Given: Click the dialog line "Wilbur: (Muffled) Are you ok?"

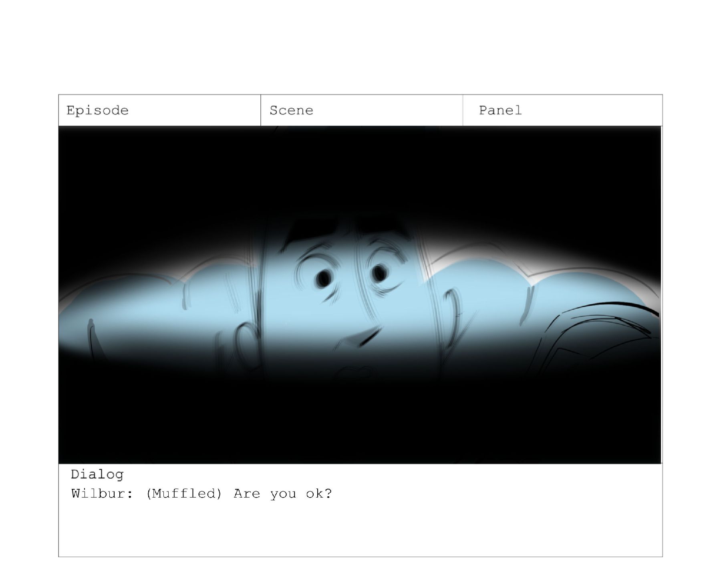Looking at the screenshot, I should click(x=201, y=494).
